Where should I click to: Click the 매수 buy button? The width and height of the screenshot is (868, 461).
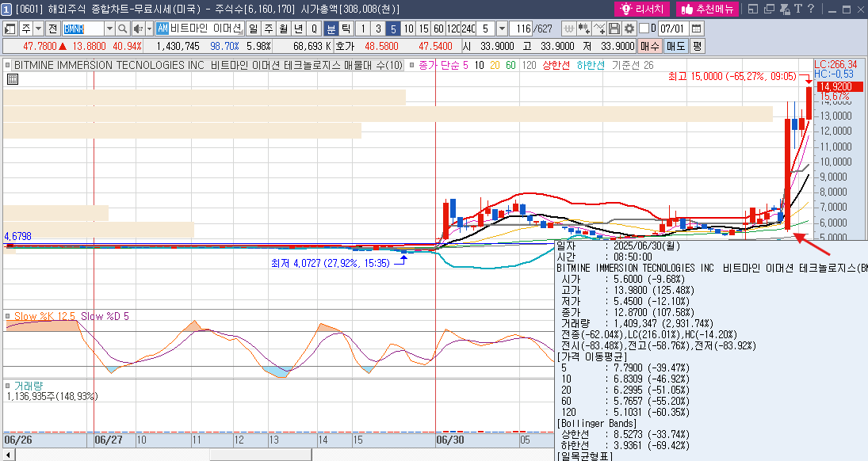click(x=650, y=46)
